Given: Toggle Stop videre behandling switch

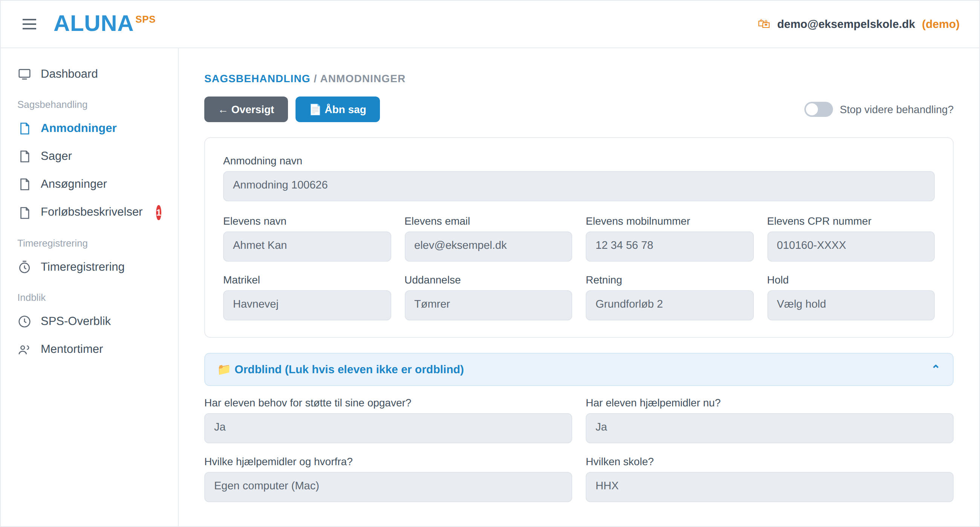Looking at the screenshot, I should 818,110.
